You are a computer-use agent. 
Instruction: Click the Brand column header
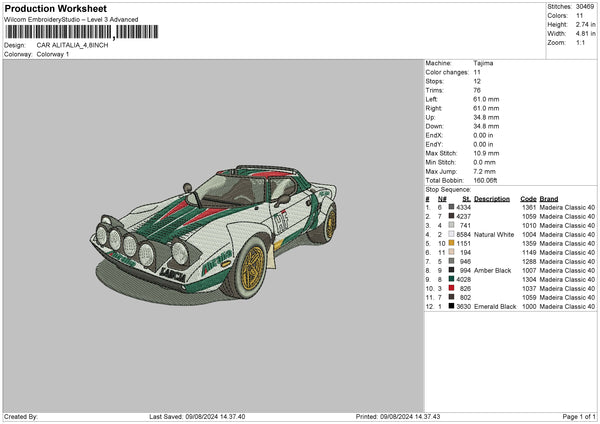[549, 199]
